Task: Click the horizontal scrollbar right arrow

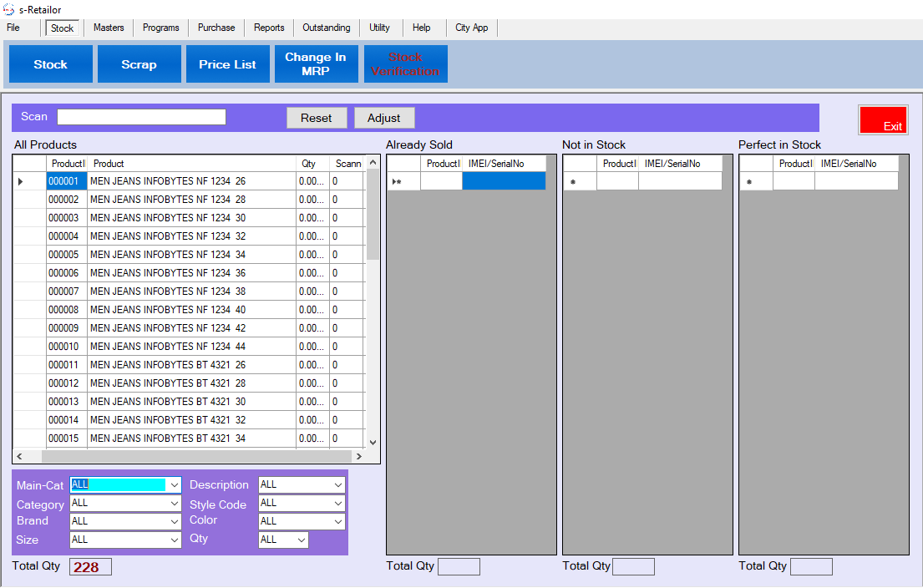Action: coord(358,457)
